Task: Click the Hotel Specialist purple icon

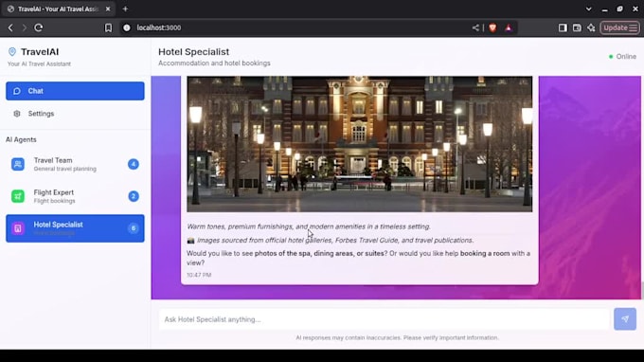Action: [18, 228]
